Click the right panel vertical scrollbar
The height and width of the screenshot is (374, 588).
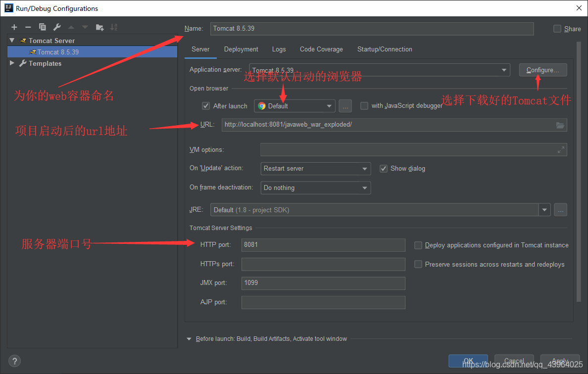tap(579, 171)
